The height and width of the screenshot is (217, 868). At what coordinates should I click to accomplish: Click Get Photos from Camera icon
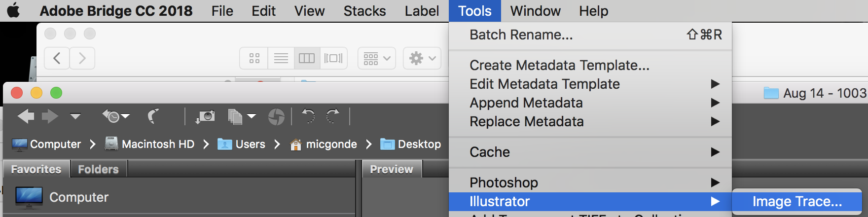tap(205, 117)
